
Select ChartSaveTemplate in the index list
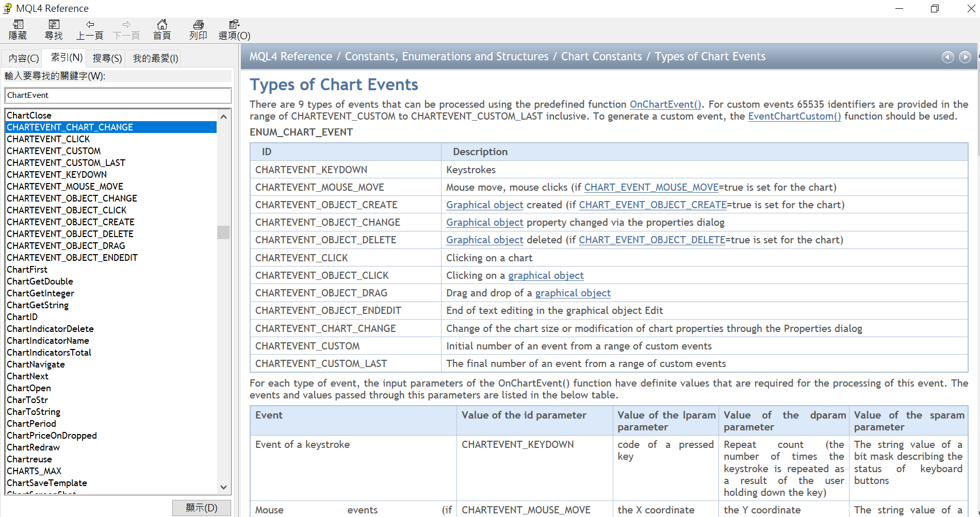tap(111, 483)
